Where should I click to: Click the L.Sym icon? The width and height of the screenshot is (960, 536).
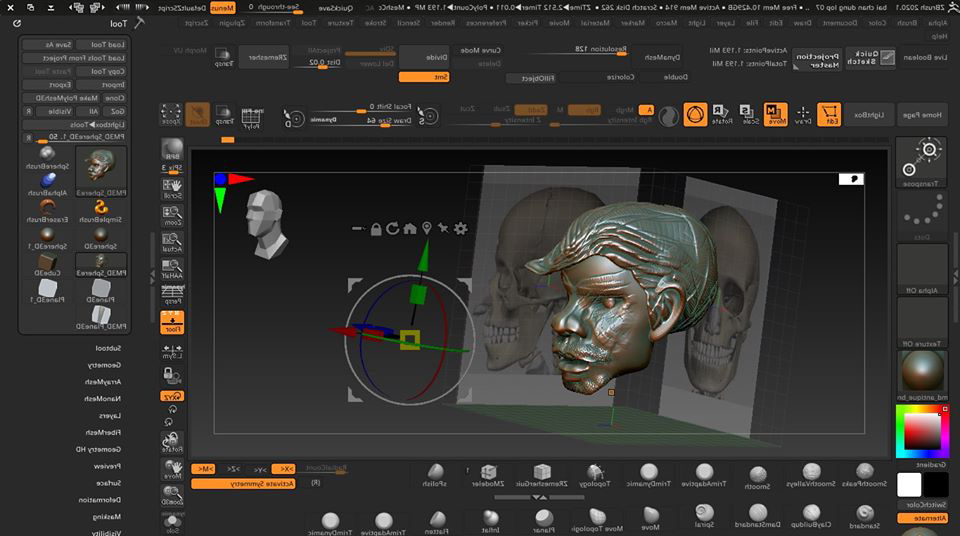172,352
